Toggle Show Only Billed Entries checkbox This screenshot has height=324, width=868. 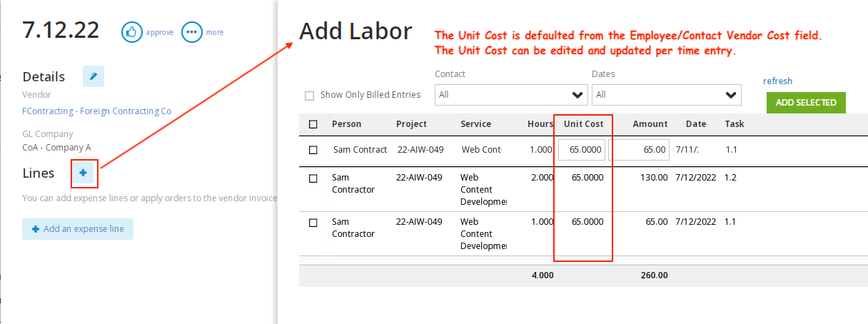309,95
